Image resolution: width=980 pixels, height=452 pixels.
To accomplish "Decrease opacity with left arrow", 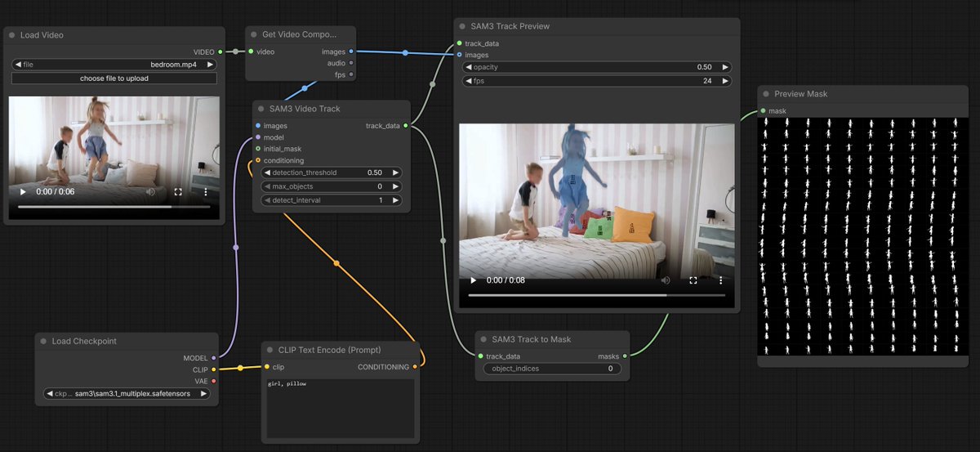I will (x=469, y=67).
